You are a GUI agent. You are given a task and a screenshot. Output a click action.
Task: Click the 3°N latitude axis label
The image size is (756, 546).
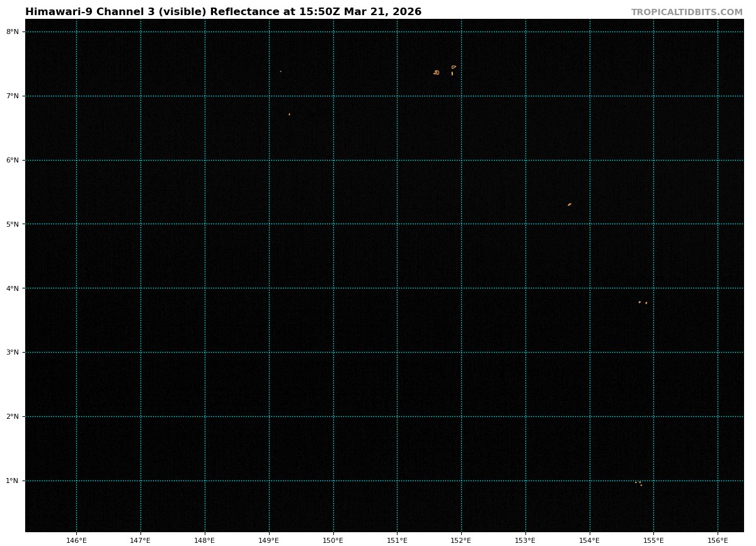13,352
